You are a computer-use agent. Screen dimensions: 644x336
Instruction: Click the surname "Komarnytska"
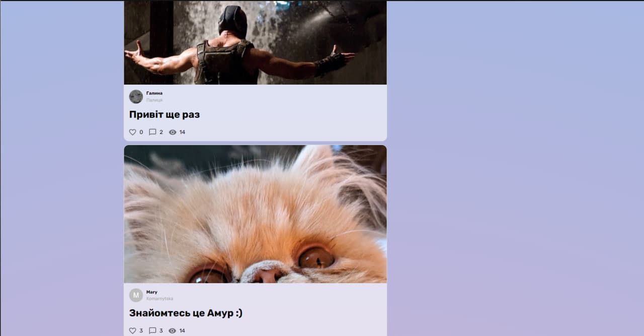[159, 299]
